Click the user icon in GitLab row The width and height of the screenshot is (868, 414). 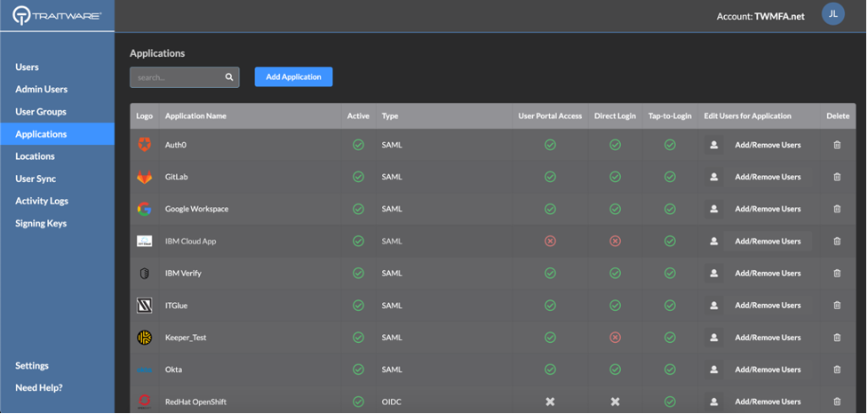coord(714,177)
